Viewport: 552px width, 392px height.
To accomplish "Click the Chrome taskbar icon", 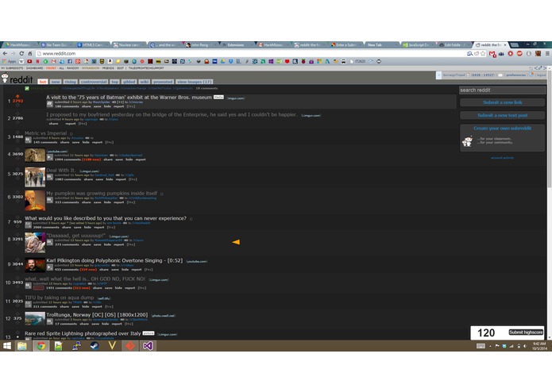I will pos(41,346).
